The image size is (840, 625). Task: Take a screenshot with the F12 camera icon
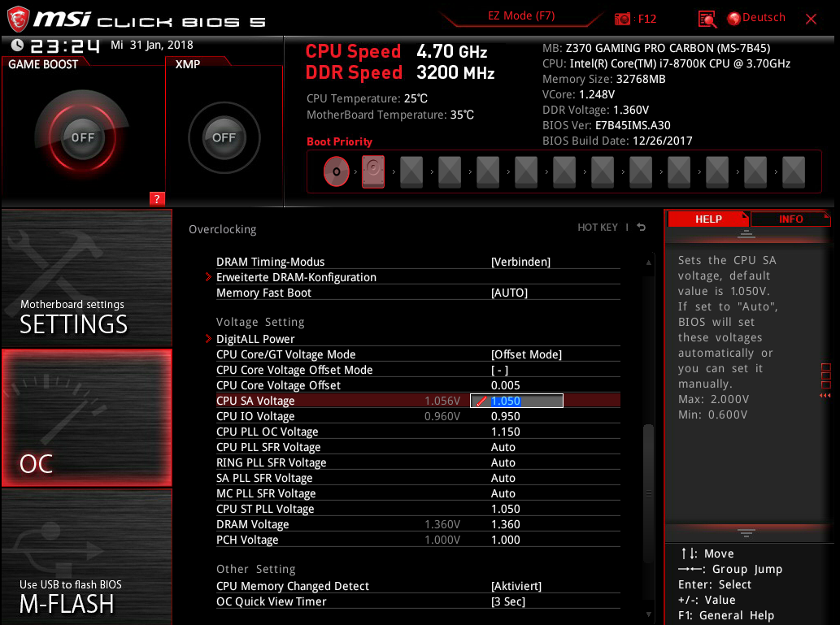[622, 20]
